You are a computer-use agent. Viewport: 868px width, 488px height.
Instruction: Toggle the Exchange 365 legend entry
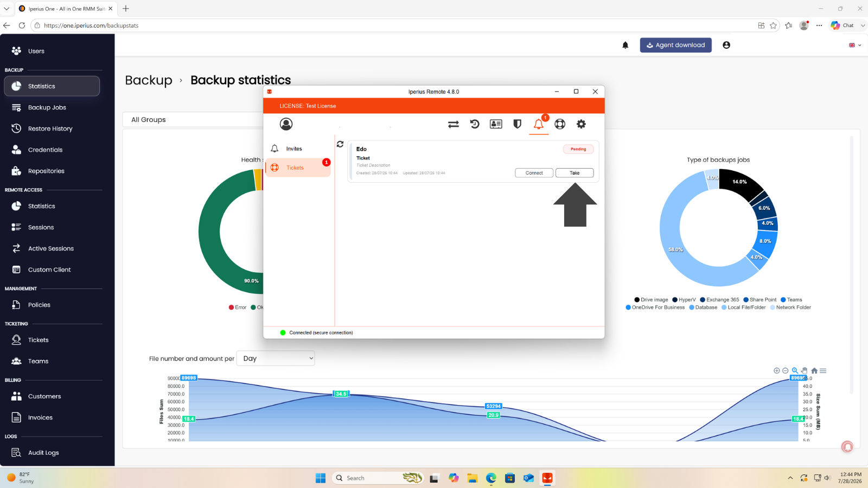pyautogui.click(x=719, y=300)
